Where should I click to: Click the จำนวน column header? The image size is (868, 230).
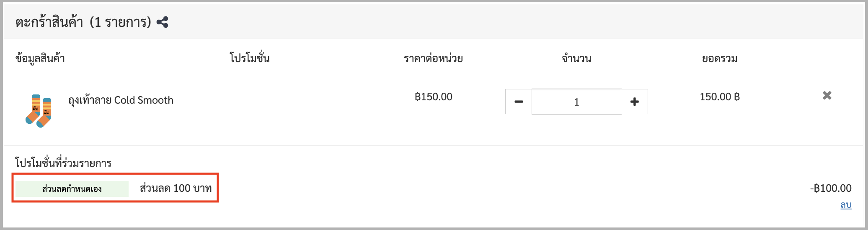pos(576,58)
